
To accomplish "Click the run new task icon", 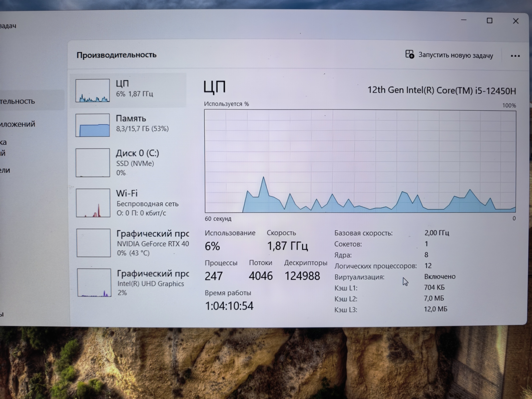I will (x=410, y=54).
